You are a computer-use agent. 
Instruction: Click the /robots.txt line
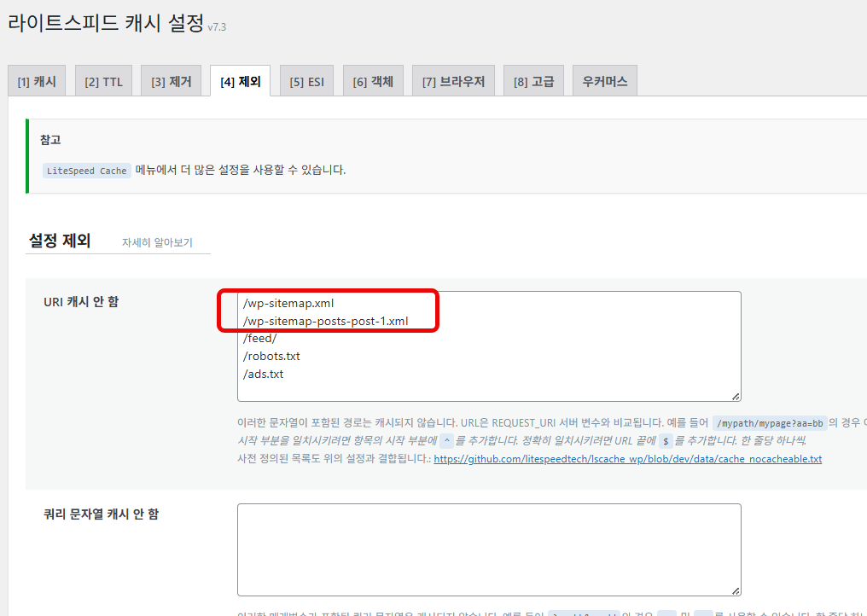(271, 356)
